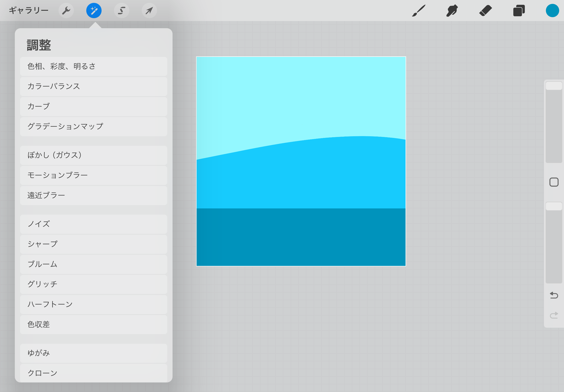Choose 色相、彩度、明るさ adjustment
564x392 pixels.
click(x=93, y=66)
